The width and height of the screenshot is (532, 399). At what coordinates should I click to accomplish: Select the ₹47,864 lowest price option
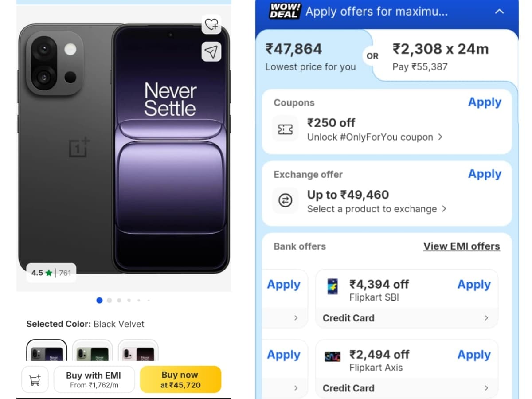point(310,56)
